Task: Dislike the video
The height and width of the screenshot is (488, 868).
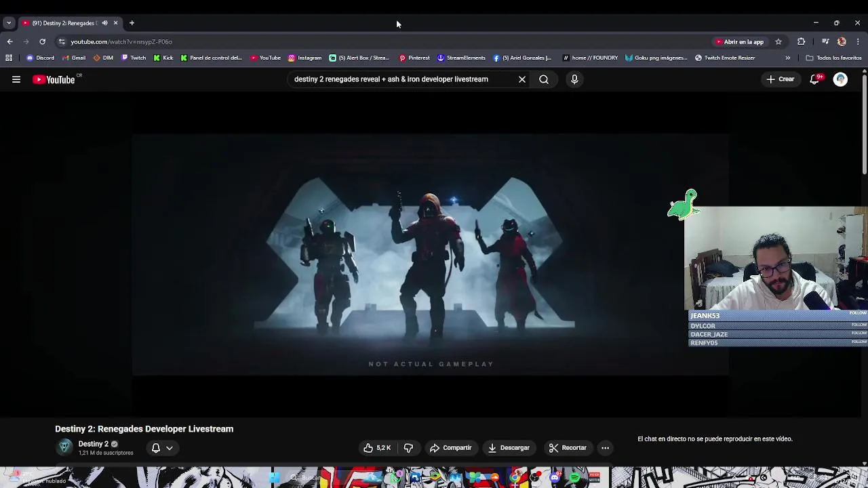Action: tap(408, 447)
